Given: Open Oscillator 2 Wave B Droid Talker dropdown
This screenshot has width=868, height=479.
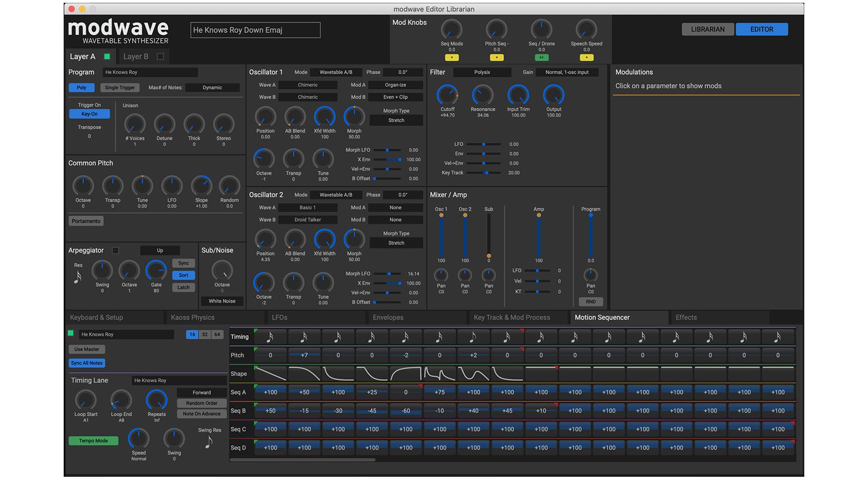Looking at the screenshot, I should coord(308,220).
